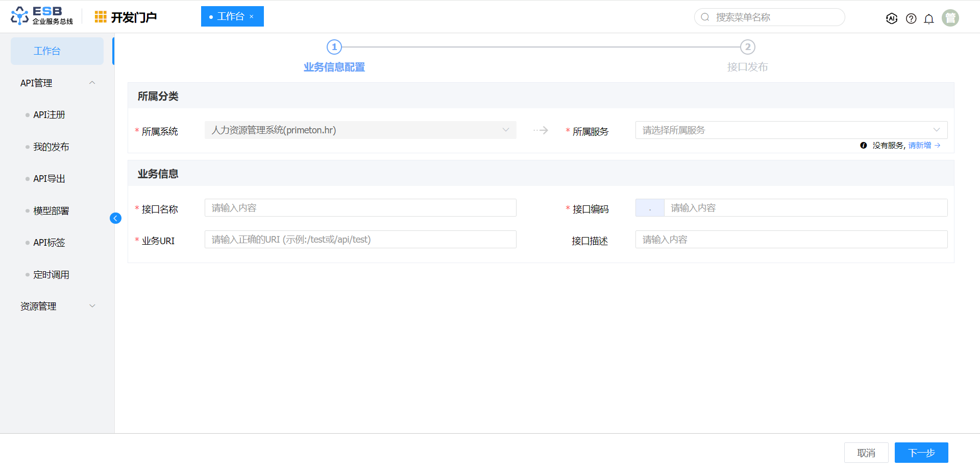The height and width of the screenshot is (471, 980).
Task: Click the orange app grid icon
Action: click(x=101, y=17)
